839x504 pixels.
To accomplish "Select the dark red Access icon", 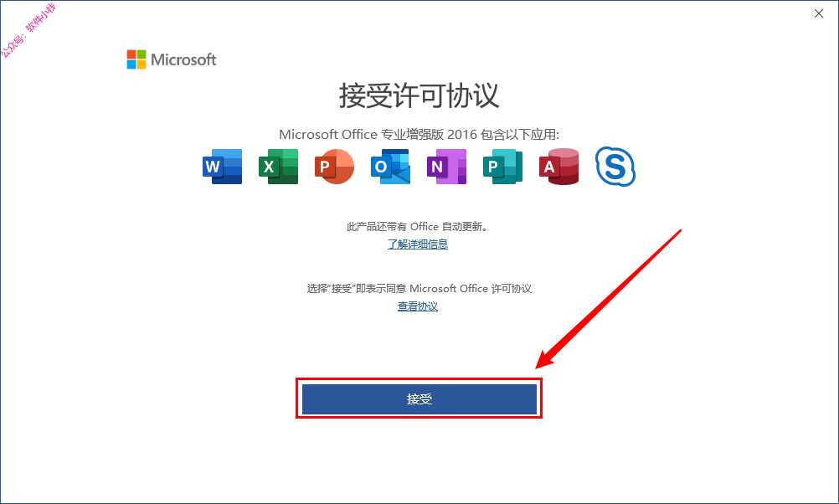I will pos(559,167).
